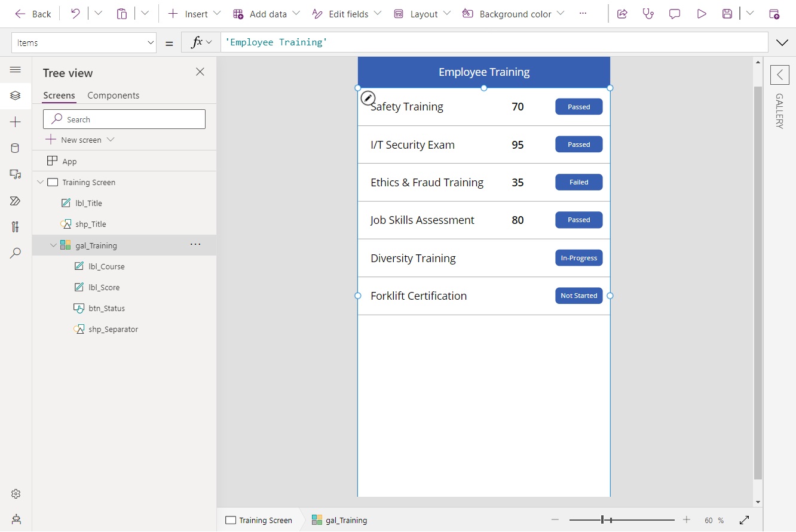This screenshot has height=532, width=796.
Task: Open the Variables panel in the left rail
Action: [x=16, y=227]
